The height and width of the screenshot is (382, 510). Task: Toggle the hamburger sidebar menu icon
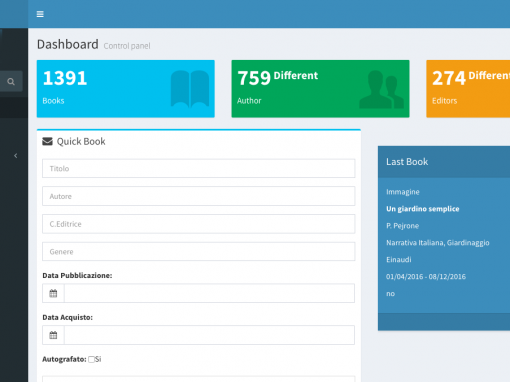(40, 14)
